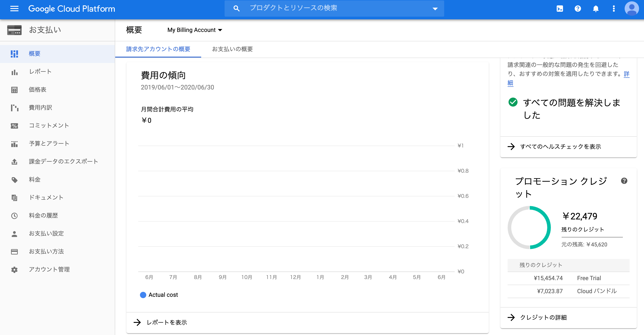Select the お支払いの概要 tab
The image size is (644, 335).
(233, 49)
